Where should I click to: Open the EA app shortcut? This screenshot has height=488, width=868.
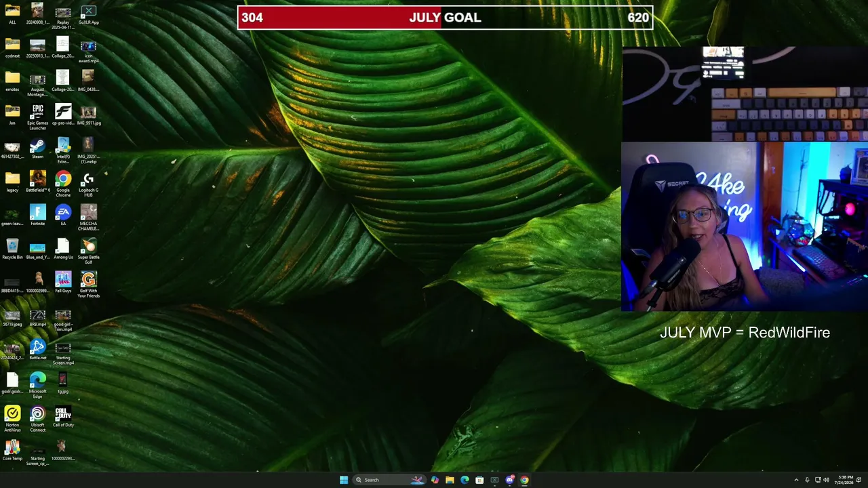(x=63, y=215)
